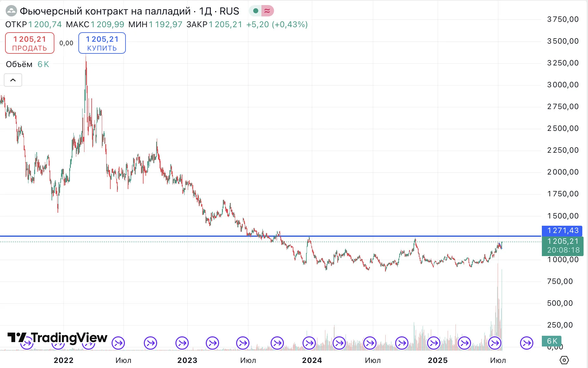Click the 250,00 price axis label
The image size is (588, 368).
coord(560,325)
